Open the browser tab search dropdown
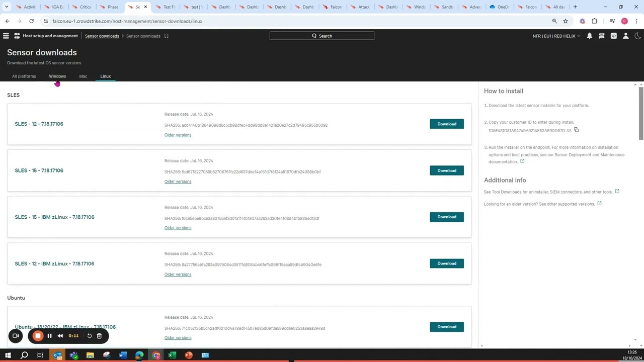Image resolution: width=644 pixels, height=362 pixels. [7, 7]
